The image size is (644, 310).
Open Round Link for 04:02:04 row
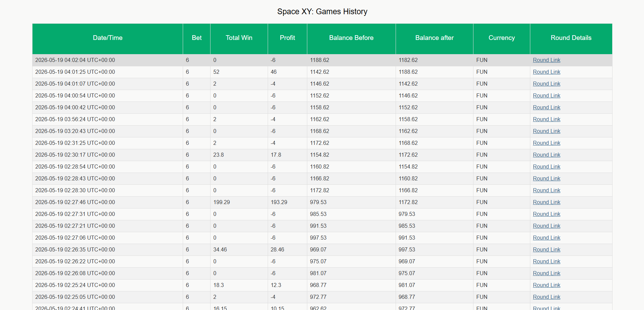[547, 60]
